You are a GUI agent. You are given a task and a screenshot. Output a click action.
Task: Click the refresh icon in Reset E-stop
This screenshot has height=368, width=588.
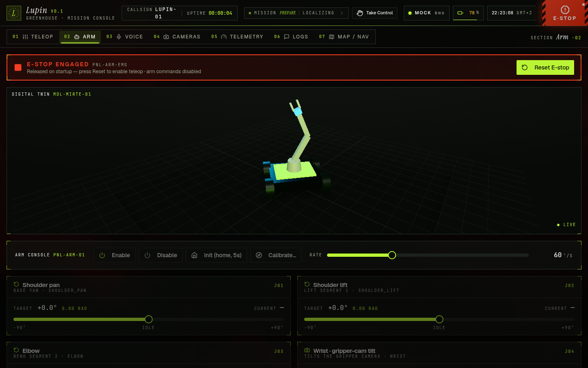[x=525, y=67]
